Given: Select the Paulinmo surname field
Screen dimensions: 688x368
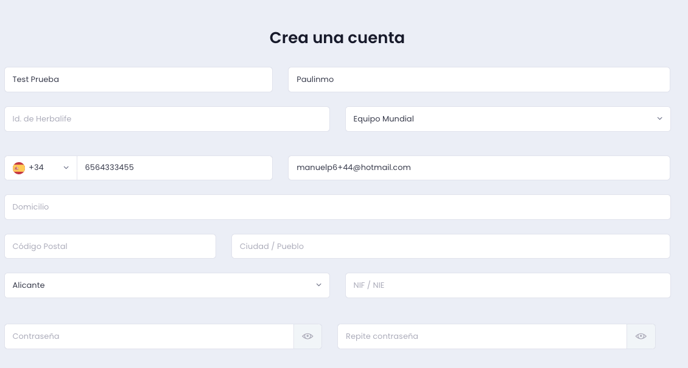Looking at the screenshot, I should pos(479,79).
